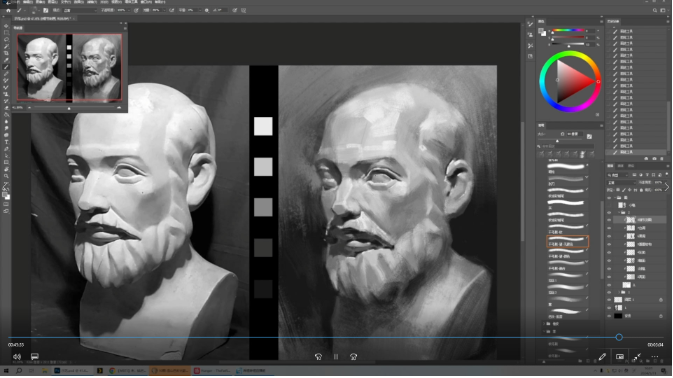Hide the black-filled bottom layer

tap(609, 316)
